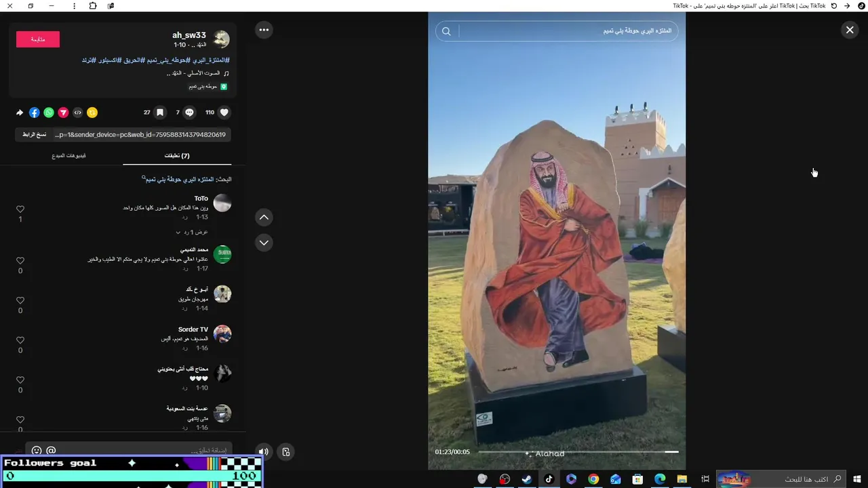868x488 pixels.
Task: Open comments via speech bubble icon
Action: (x=190, y=113)
